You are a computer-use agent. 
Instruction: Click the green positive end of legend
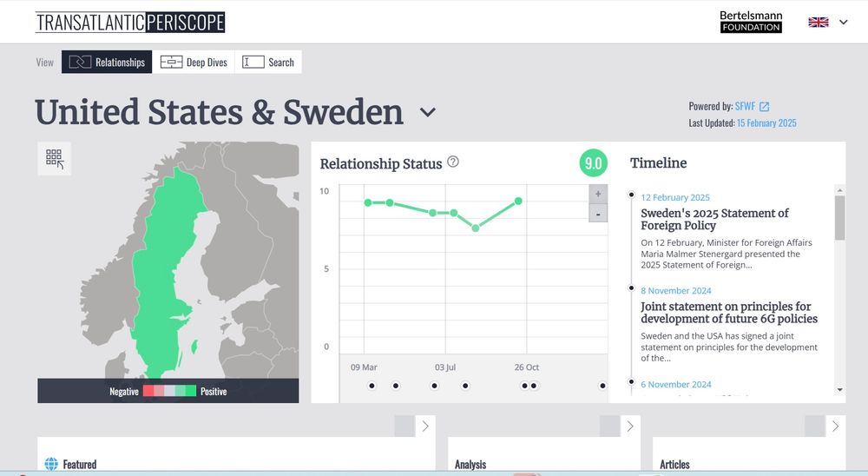coord(191,391)
